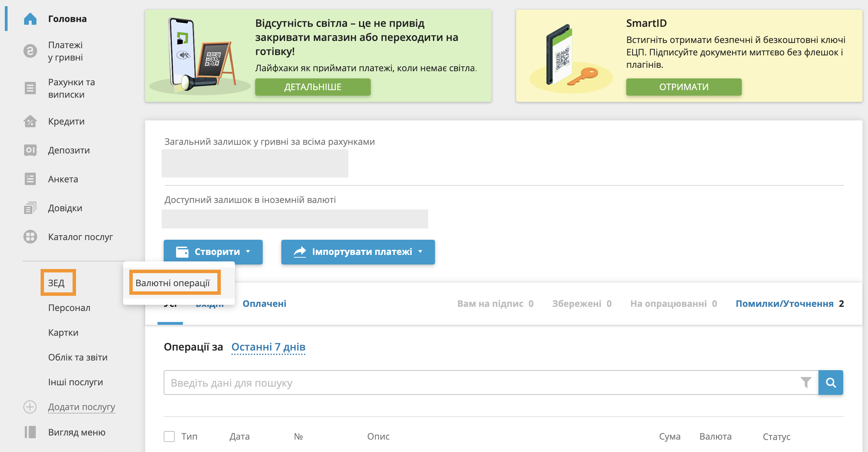Switch to the Оплачені tab

tap(264, 304)
